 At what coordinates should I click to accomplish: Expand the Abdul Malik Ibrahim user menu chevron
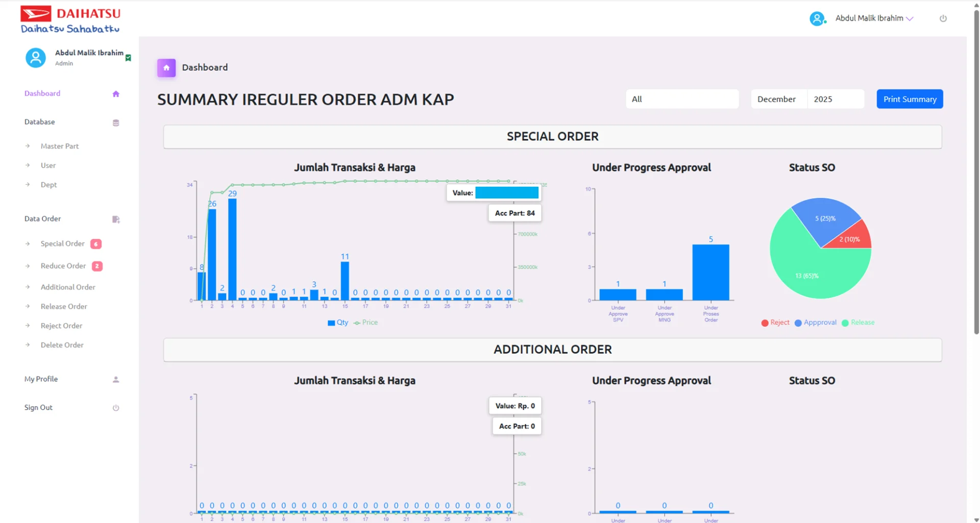click(910, 18)
